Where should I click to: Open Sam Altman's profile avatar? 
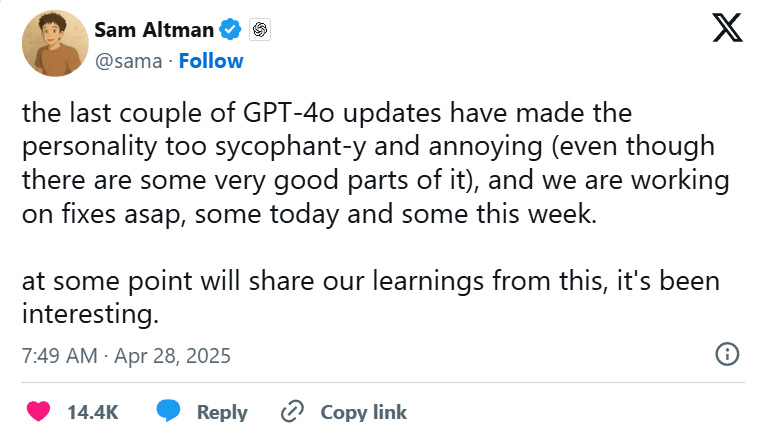pos(49,45)
